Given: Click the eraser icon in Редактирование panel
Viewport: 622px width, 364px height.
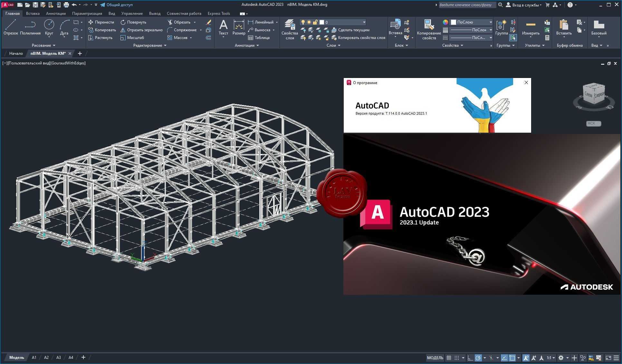Looking at the screenshot, I should 208,22.
